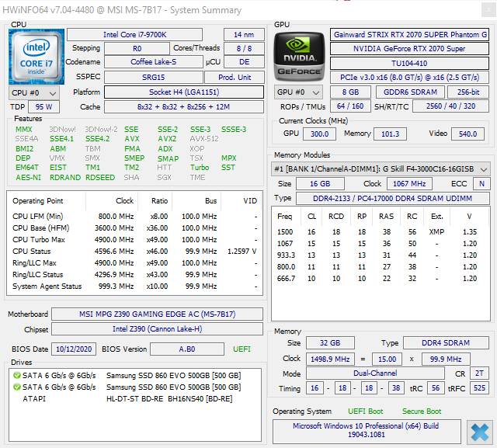Viewport: 497px width, 448px height.
Task: Click the 1498.9 MHz memory clock field
Action: point(330,359)
